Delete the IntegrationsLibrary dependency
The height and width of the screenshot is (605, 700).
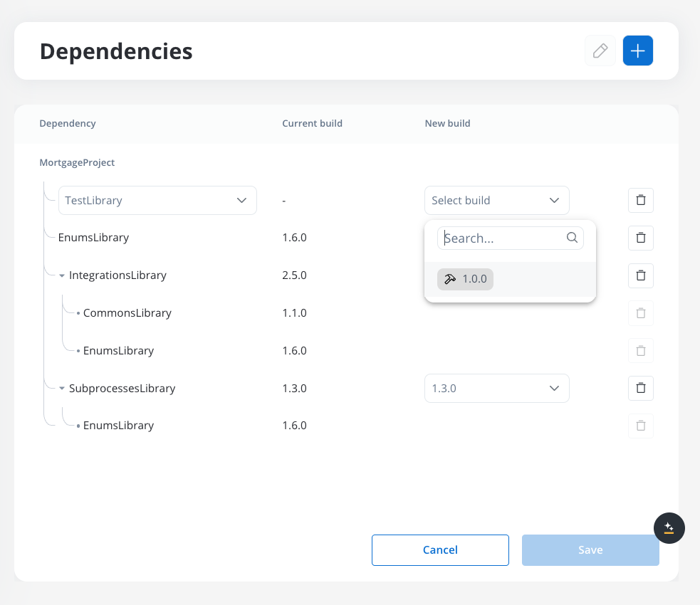point(641,275)
